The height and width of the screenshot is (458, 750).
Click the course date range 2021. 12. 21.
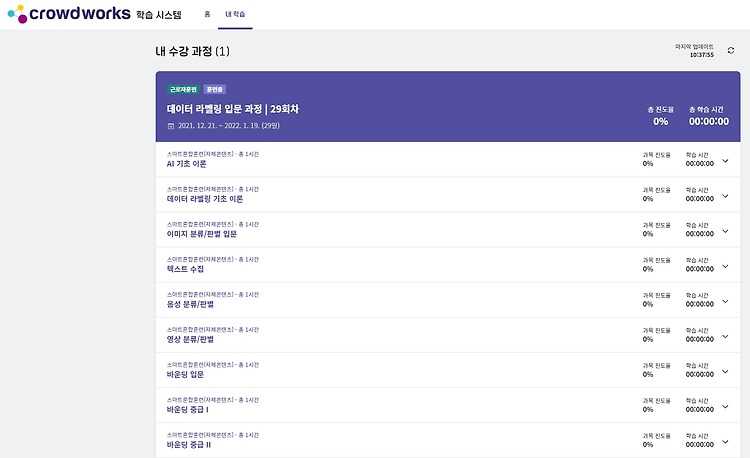(x=229, y=126)
